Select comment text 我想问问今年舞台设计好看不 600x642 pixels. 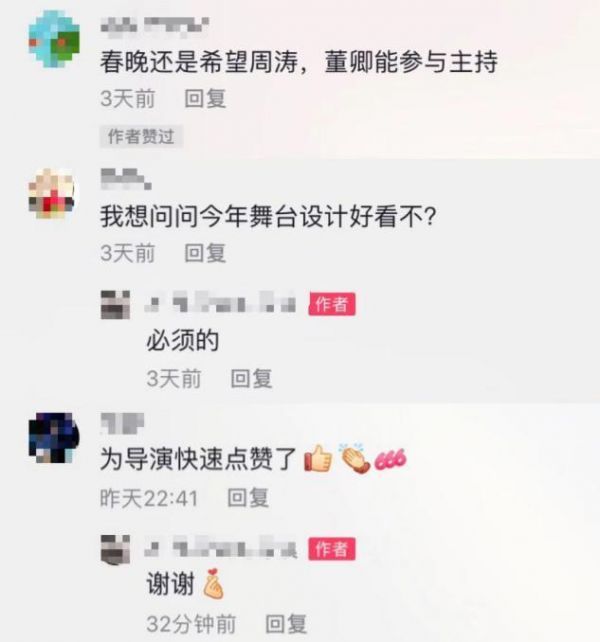click(268, 217)
